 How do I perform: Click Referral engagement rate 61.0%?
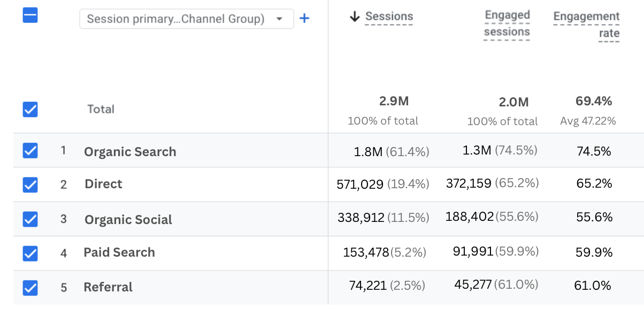pyautogui.click(x=593, y=286)
